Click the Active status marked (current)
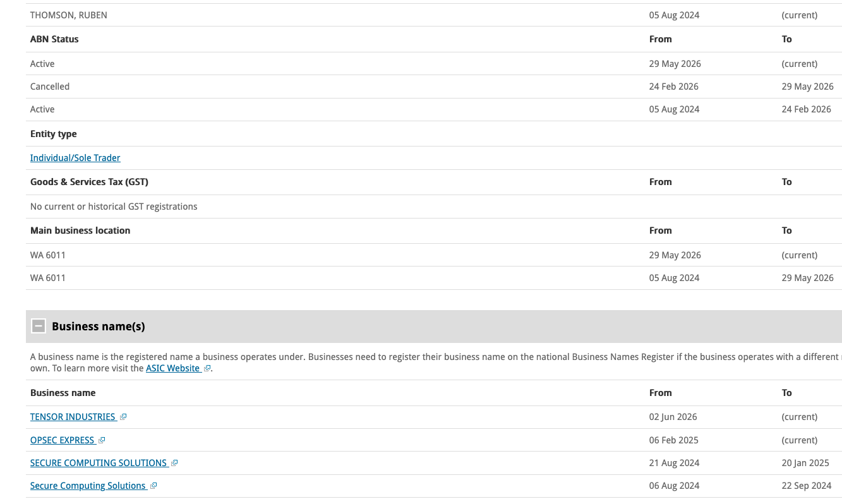 pos(42,64)
